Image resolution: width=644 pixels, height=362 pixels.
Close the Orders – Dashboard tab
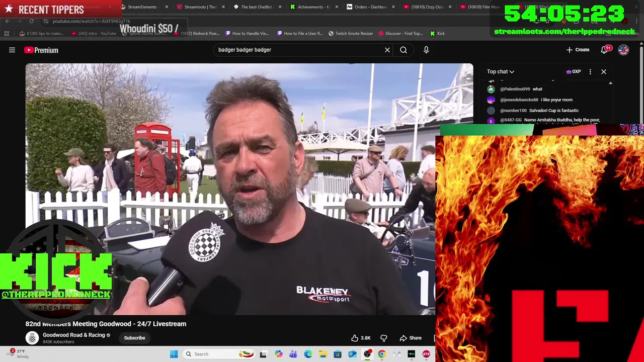click(x=393, y=7)
